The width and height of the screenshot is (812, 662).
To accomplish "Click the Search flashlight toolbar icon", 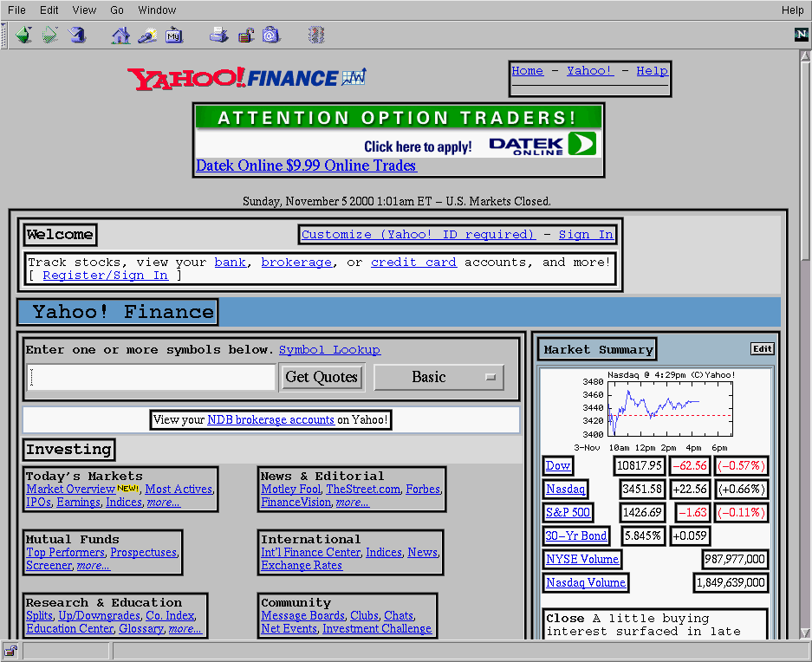I will 147,36.
